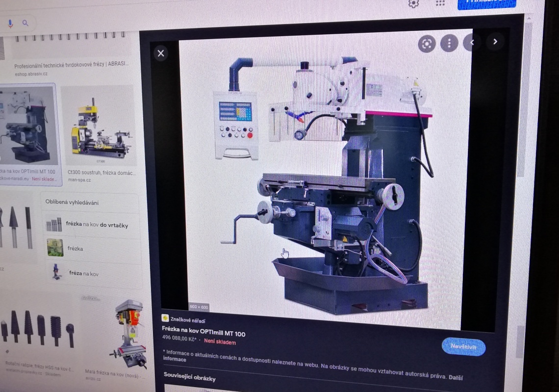The width and height of the screenshot is (559, 392).
Task: Click the Není skladem status in preview
Action: pos(220,342)
